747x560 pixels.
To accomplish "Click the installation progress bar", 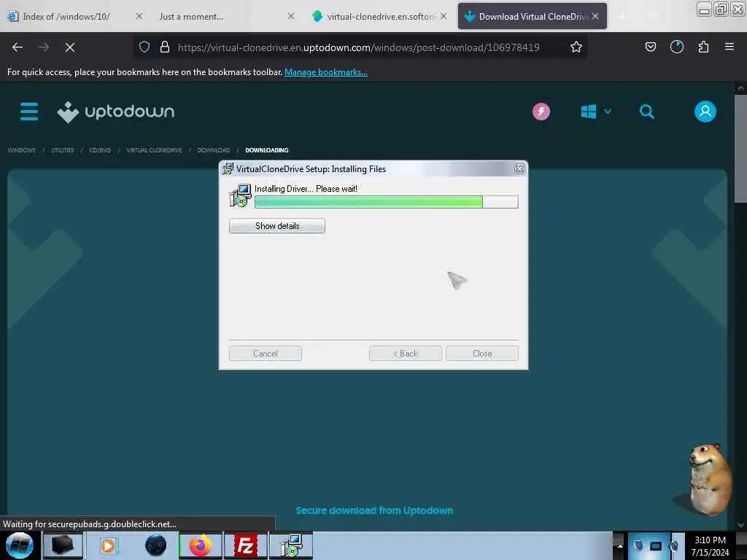I will pyautogui.click(x=387, y=202).
